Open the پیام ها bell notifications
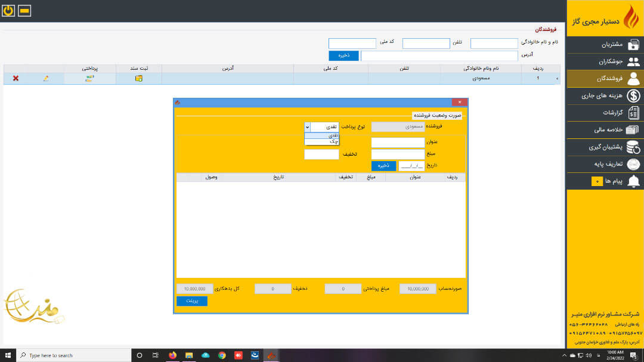 tap(633, 181)
